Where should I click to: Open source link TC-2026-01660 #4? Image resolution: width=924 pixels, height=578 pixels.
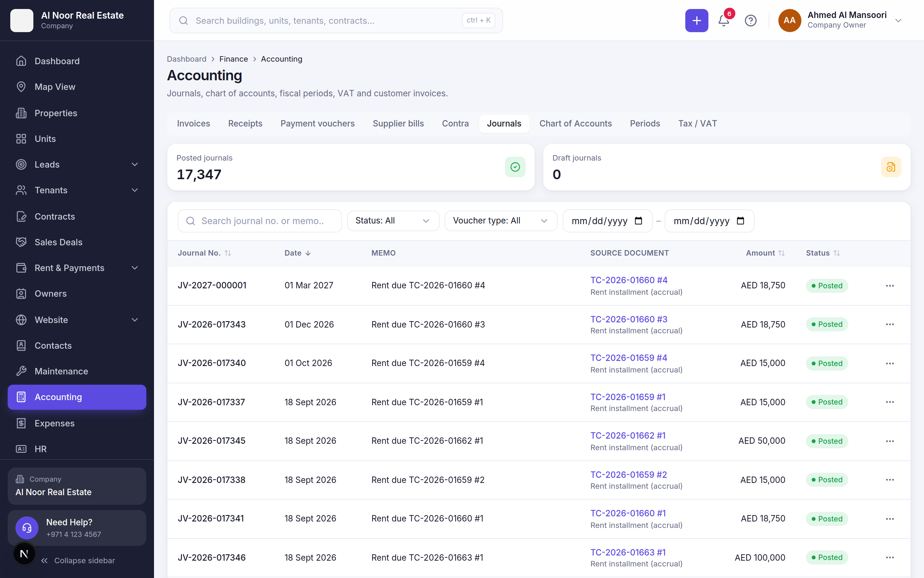pyautogui.click(x=629, y=280)
